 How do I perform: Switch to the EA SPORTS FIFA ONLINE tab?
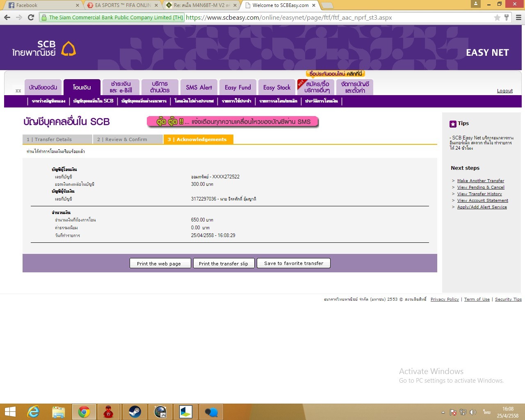(x=122, y=5)
